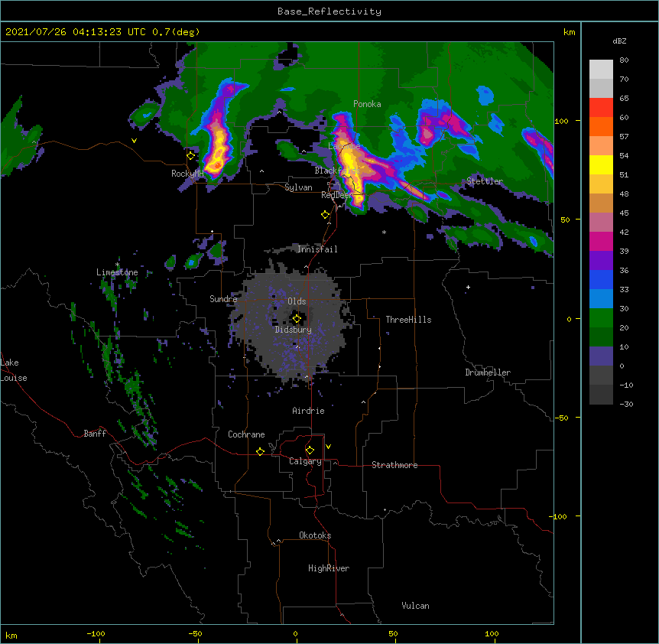Click the light grey 70-80 dBZ swatch
This screenshot has width=659, height=644.
click(601, 70)
